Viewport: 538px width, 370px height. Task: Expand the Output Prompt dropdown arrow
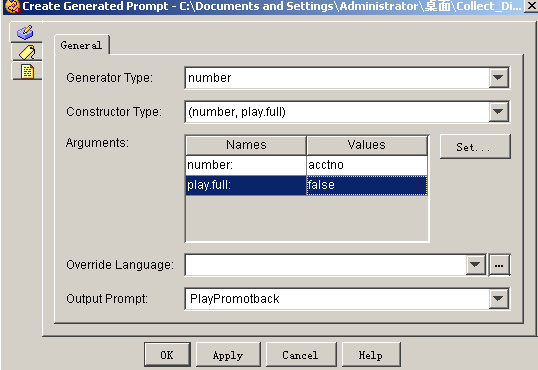point(498,298)
